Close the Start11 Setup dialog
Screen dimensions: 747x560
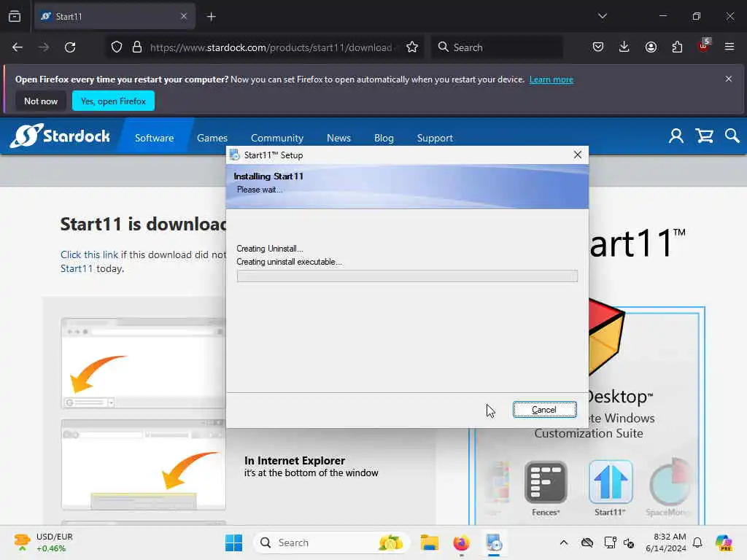[578, 155]
